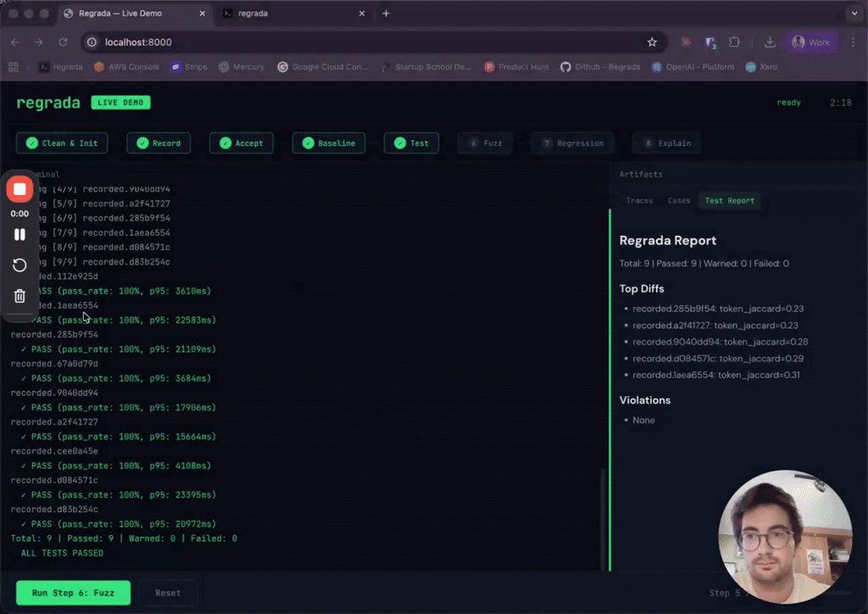Go forward in browser history

[39, 42]
